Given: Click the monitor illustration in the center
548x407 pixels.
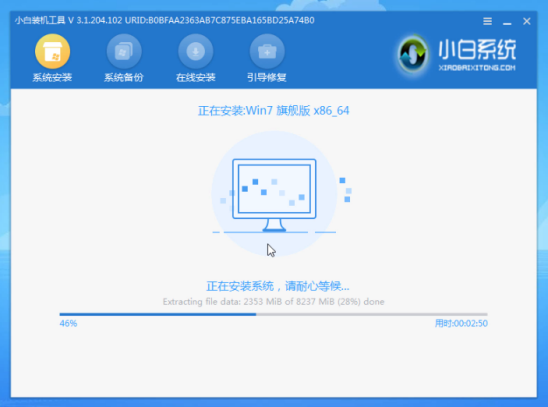Looking at the screenshot, I should click(x=274, y=195).
